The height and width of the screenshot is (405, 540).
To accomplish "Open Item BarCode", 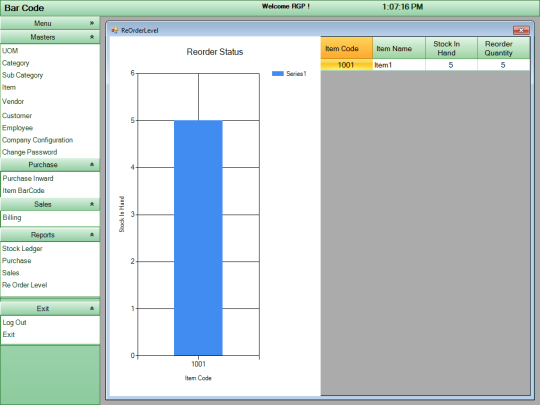I will [23, 190].
